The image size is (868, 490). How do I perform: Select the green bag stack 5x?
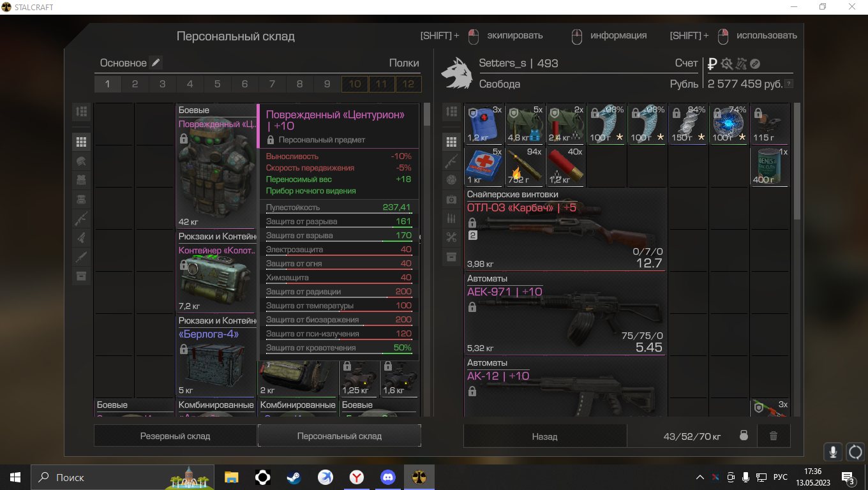(525, 124)
